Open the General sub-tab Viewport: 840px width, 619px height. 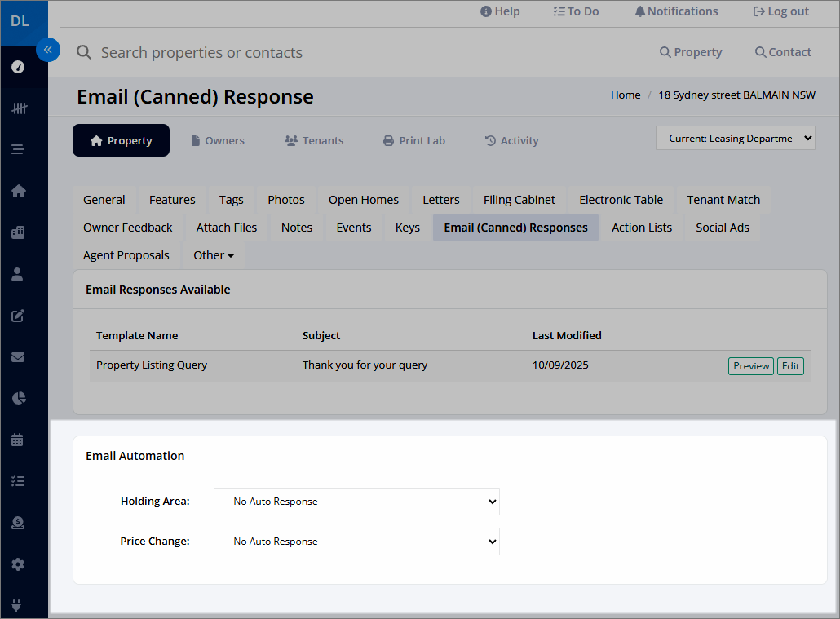[104, 200]
